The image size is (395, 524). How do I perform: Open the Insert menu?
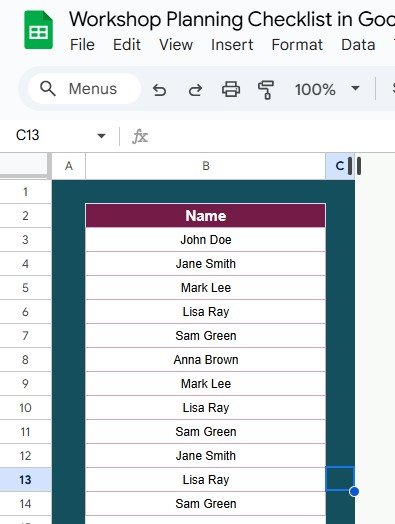pos(232,45)
